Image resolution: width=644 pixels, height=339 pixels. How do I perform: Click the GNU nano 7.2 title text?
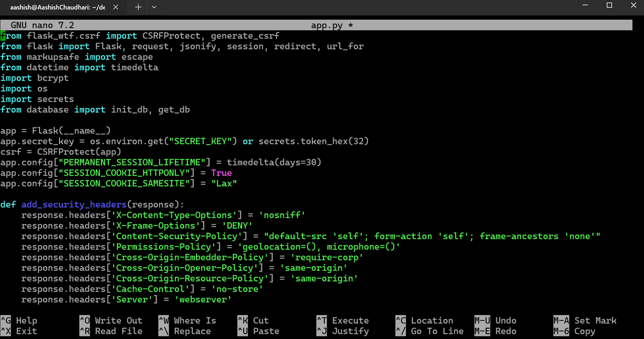pyautogui.click(x=42, y=25)
